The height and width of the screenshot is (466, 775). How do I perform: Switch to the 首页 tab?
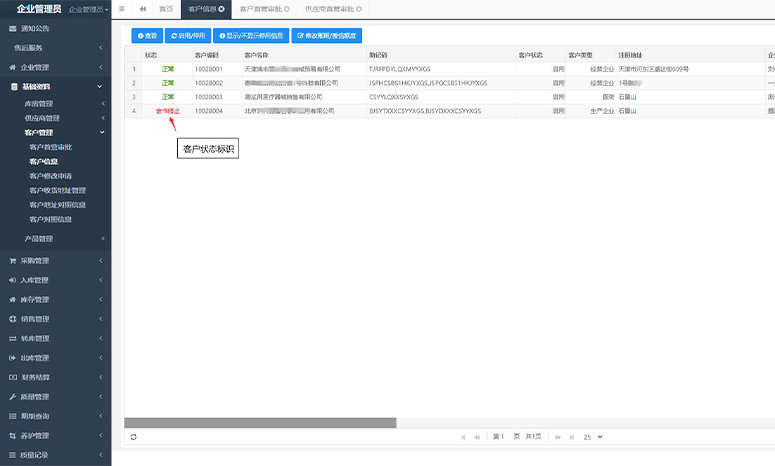point(167,9)
